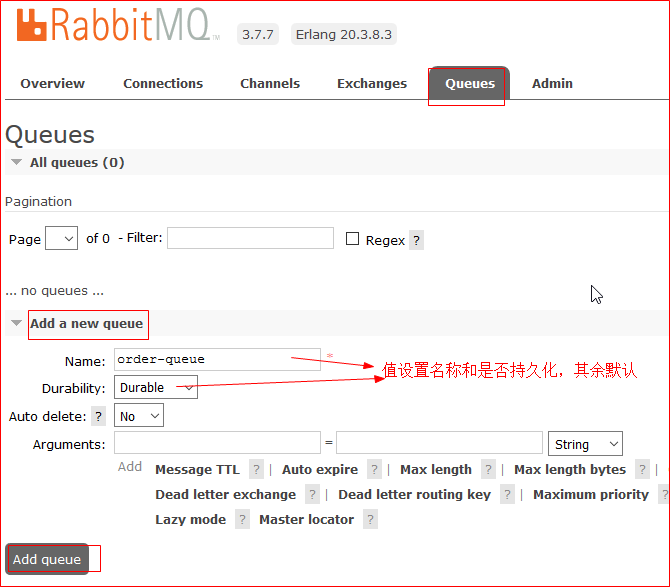Open help icon beside Auto delete
The image size is (670, 587).
[98, 416]
